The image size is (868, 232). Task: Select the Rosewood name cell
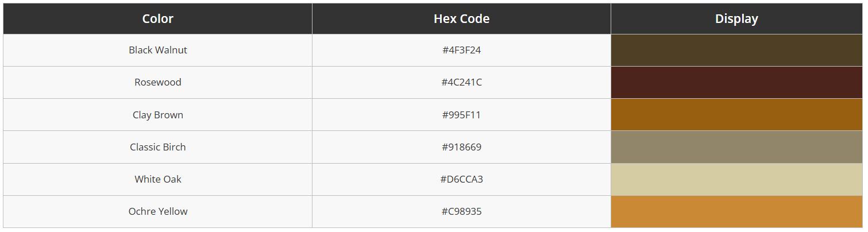(x=158, y=82)
